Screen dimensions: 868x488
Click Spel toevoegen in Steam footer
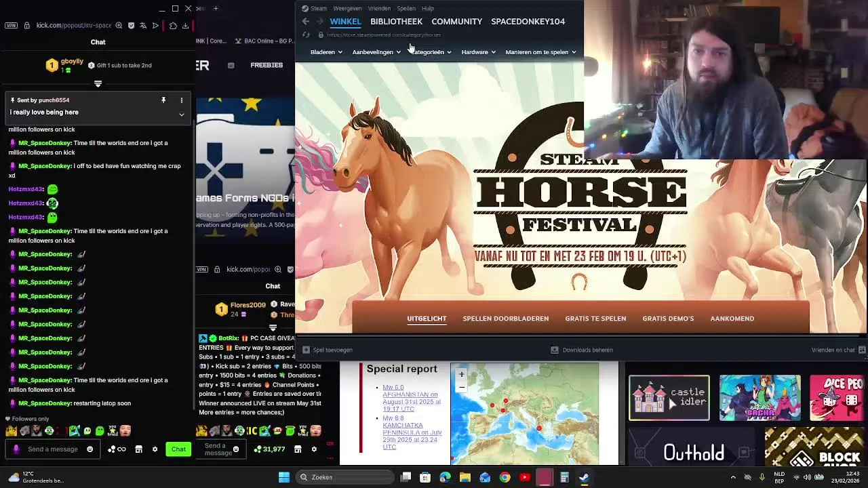tap(327, 350)
